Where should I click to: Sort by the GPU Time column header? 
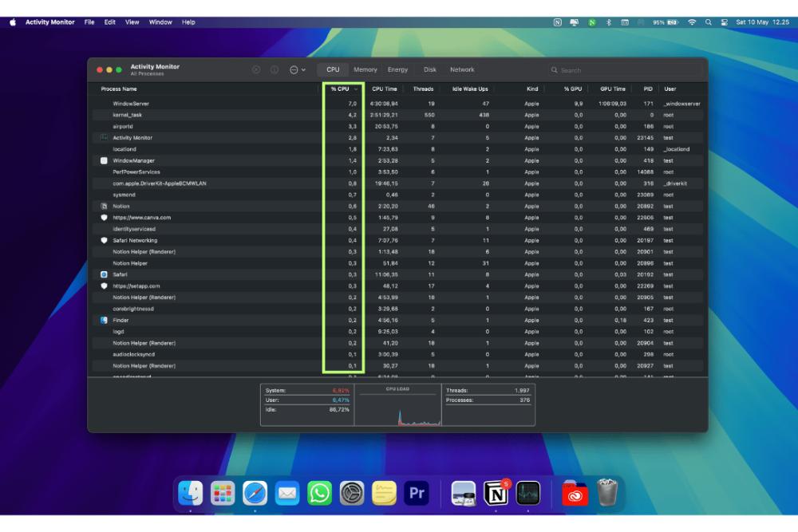(613, 89)
